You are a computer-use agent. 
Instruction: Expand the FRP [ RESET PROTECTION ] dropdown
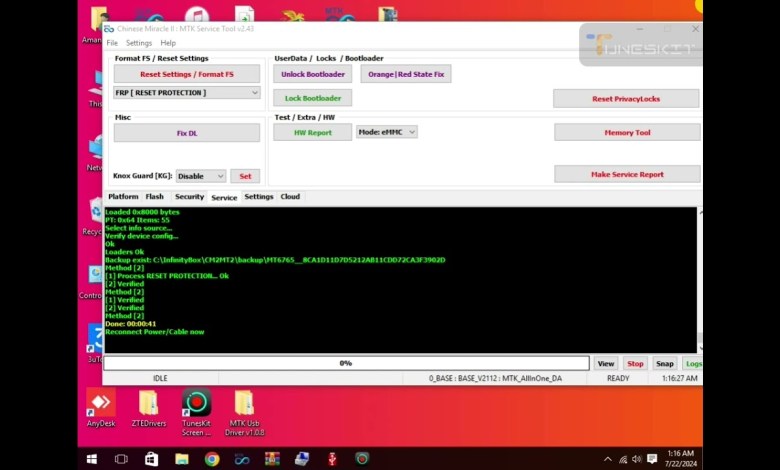tap(187, 93)
